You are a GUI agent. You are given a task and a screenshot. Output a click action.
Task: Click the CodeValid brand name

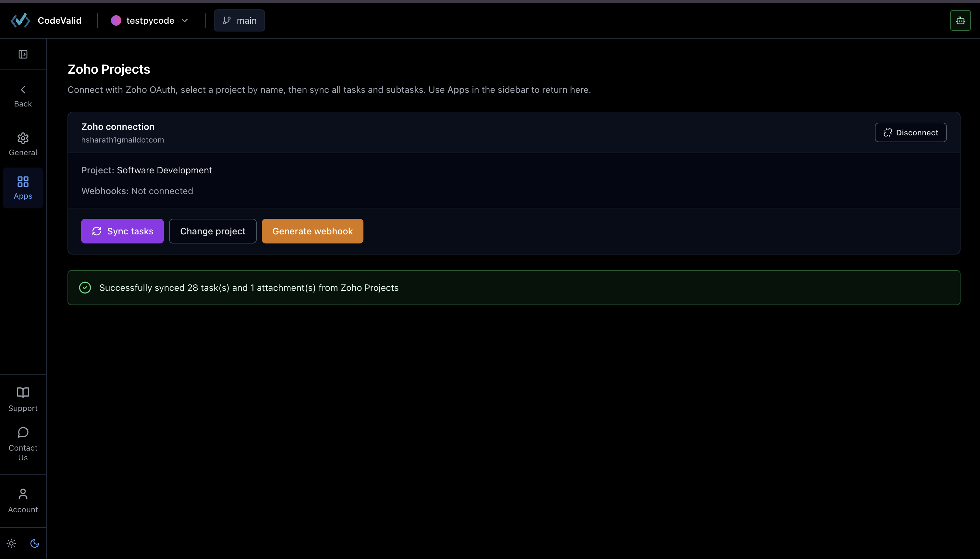click(59, 20)
